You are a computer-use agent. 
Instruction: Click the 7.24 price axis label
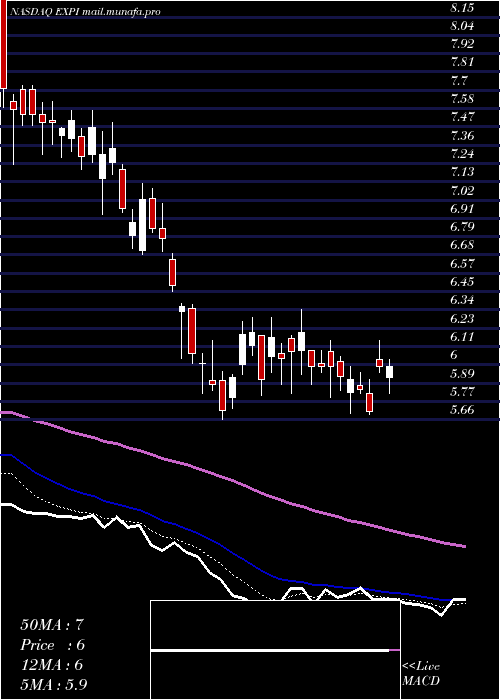pyautogui.click(x=462, y=154)
